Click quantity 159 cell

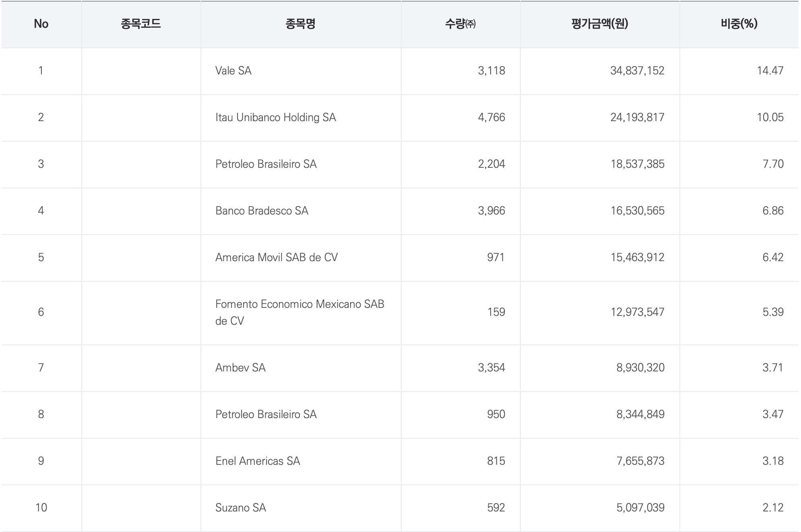[496, 312]
